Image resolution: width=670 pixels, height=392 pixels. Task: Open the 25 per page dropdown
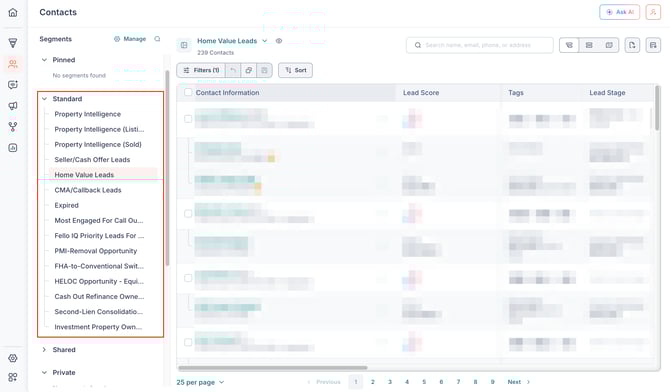point(200,382)
